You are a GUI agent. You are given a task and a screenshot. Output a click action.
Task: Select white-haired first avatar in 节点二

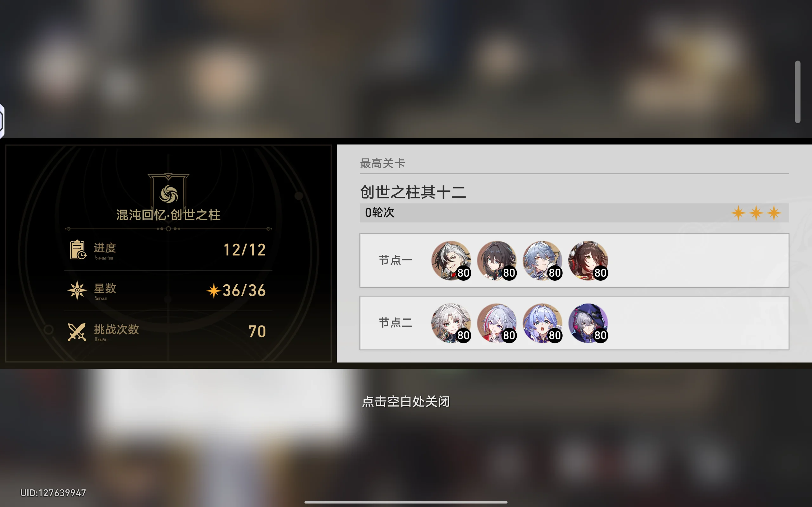pyautogui.click(x=451, y=323)
